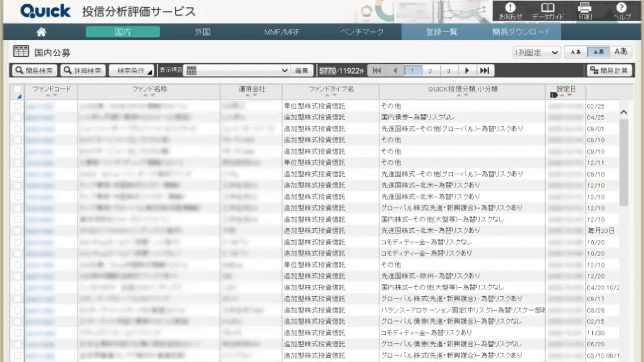
Task: Click the 5770/11922件 result count
Action: [342, 71]
